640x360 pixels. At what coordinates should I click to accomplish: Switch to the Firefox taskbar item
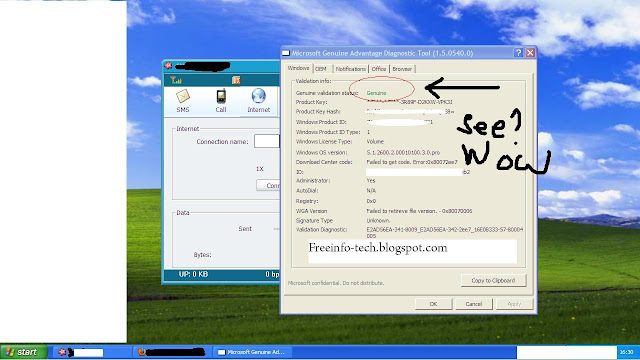(171, 352)
